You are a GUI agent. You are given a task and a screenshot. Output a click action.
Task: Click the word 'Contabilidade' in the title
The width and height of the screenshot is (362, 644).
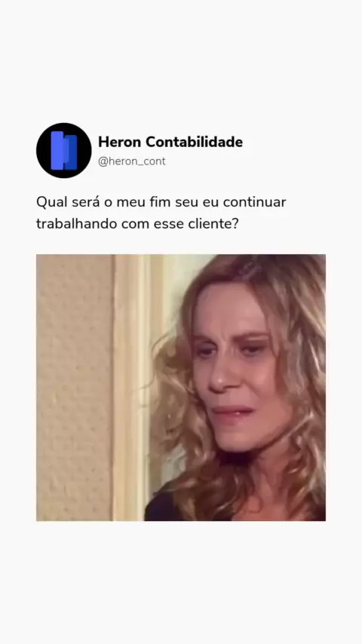pos(195,142)
